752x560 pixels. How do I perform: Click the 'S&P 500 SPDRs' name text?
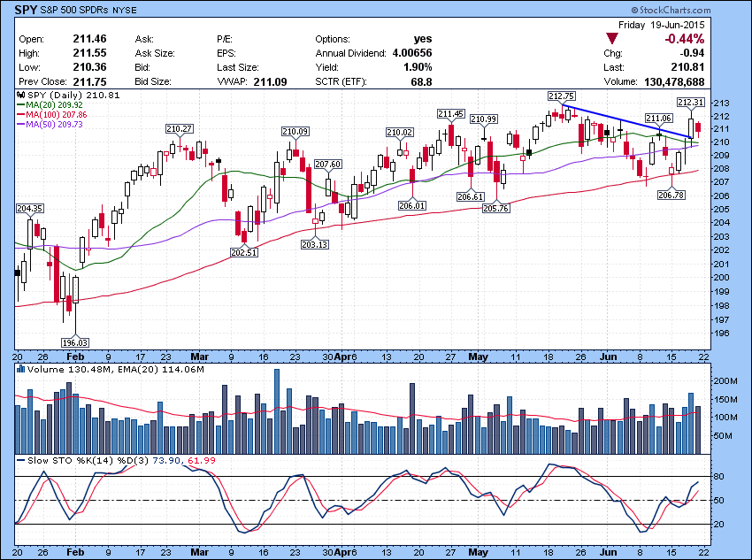[74, 10]
